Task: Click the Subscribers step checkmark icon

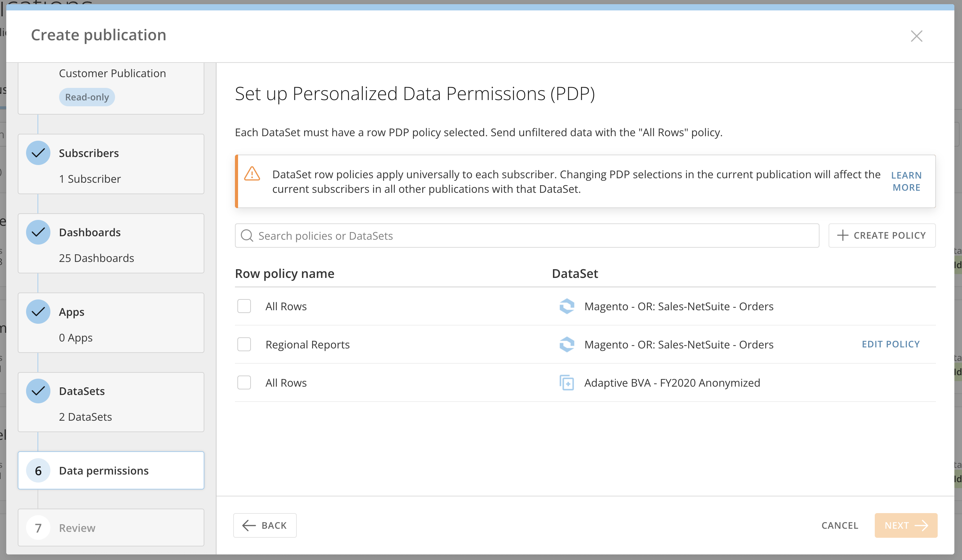Action: 38,153
